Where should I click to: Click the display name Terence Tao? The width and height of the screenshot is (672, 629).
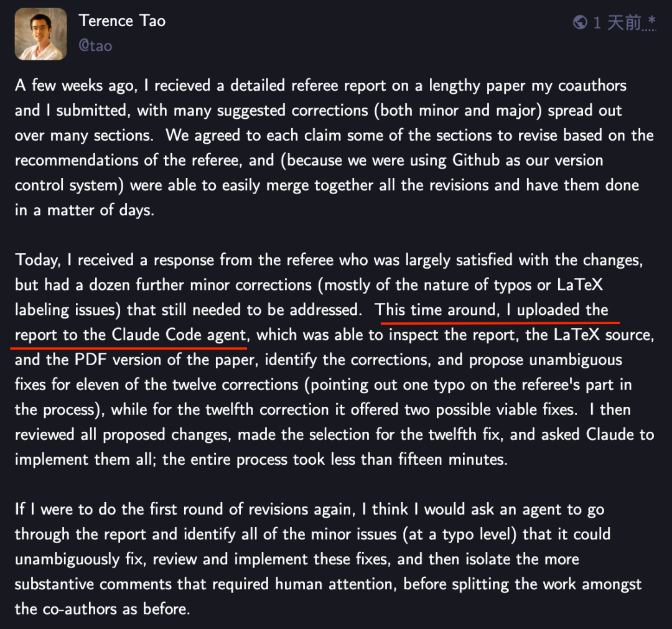[x=122, y=21]
